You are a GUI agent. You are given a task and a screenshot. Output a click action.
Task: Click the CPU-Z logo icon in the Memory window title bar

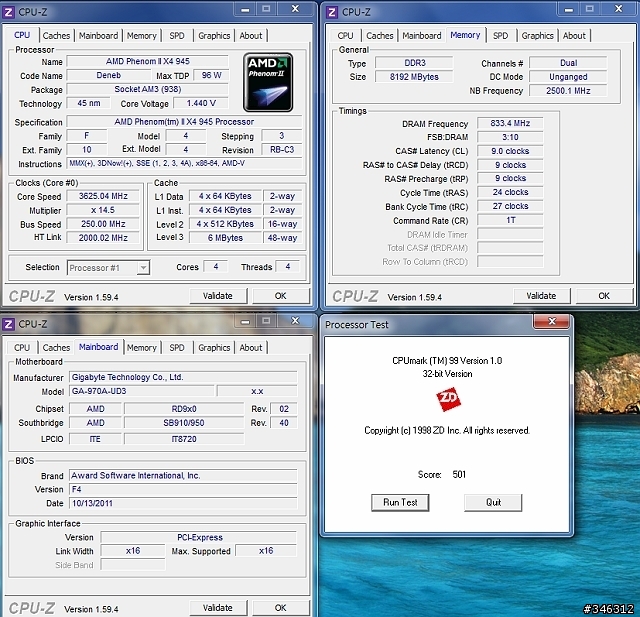pyautogui.click(x=332, y=12)
